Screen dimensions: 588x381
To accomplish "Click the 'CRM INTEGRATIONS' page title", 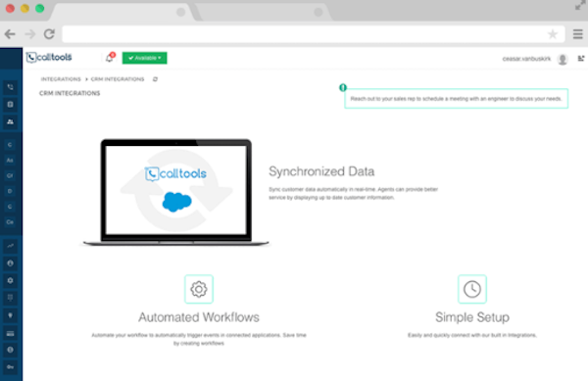I will (x=70, y=93).
